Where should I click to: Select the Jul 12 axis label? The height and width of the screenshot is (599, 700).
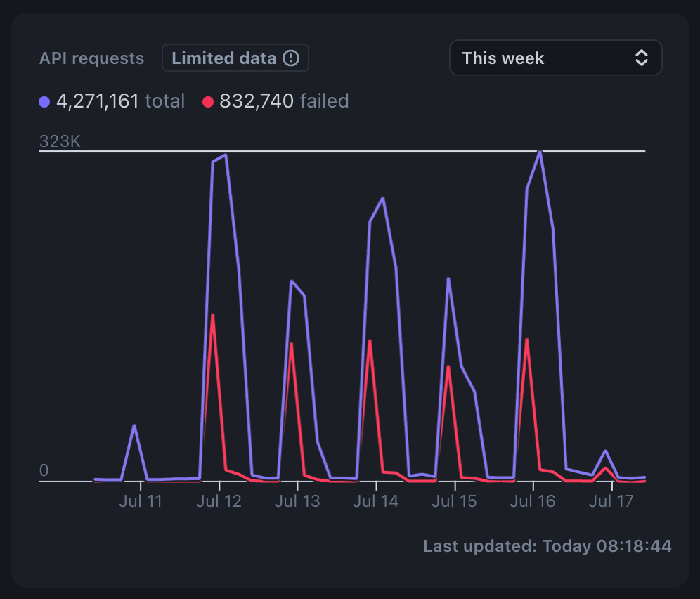(x=219, y=501)
